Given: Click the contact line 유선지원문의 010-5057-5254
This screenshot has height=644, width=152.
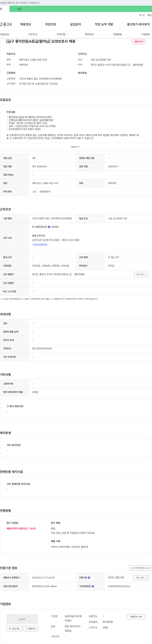Looking at the screenshot, I should pyautogui.click(x=24, y=129).
